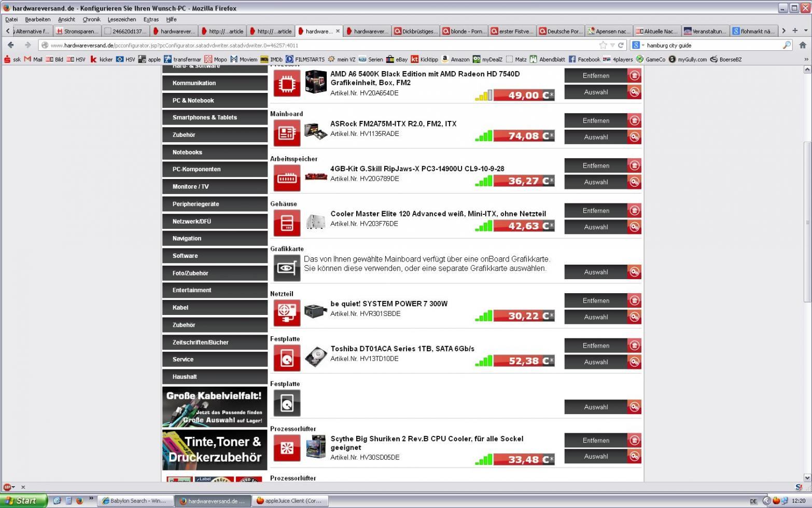Open Netzwerk/DFU sidebar category

(215, 221)
